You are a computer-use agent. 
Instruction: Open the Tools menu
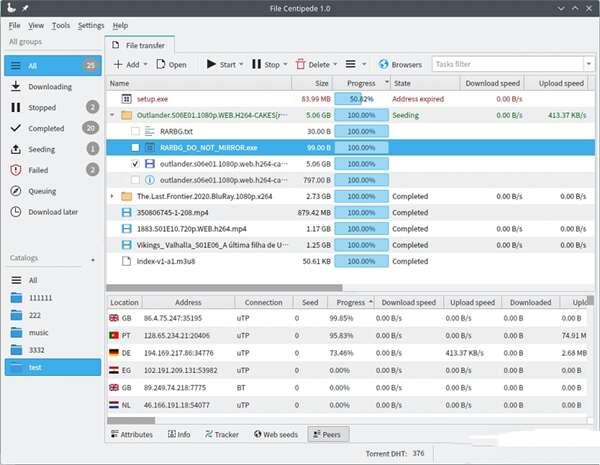61,25
